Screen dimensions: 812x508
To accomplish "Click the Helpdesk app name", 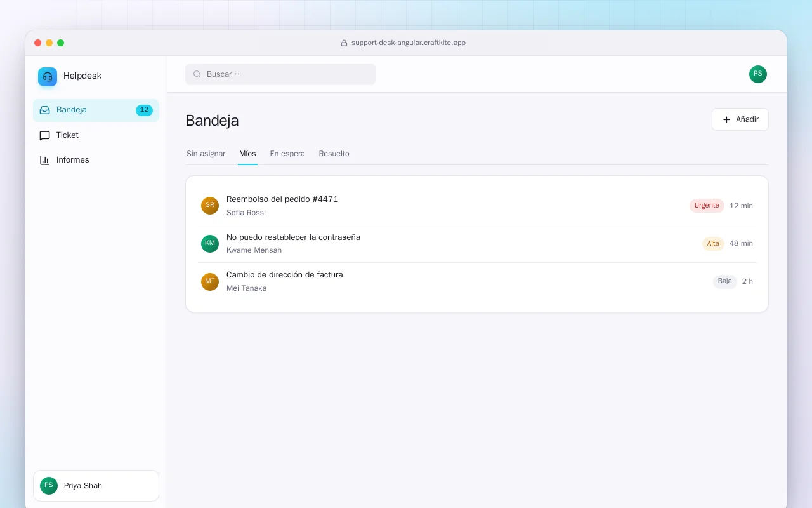I will coord(82,76).
